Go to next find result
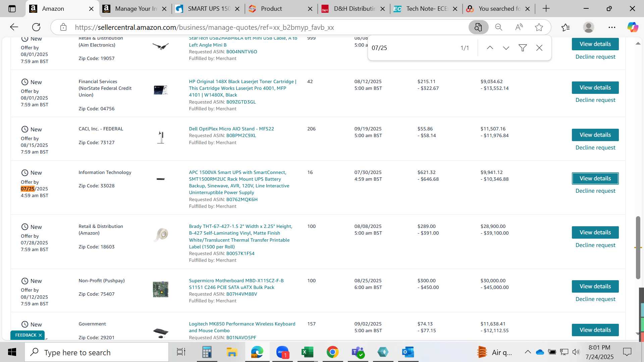The width and height of the screenshot is (644, 362). [506, 48]
